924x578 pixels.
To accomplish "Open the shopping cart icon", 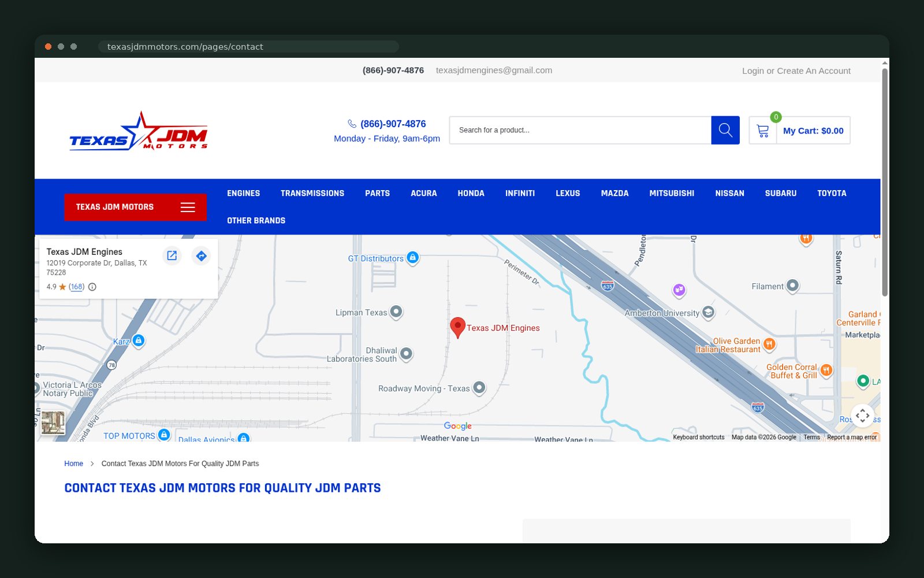I will (763, 131).
